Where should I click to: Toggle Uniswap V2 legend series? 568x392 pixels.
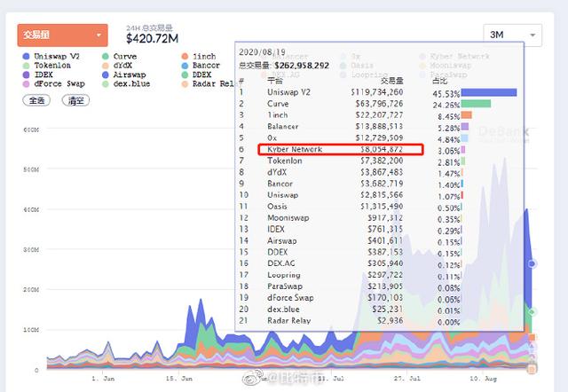[x=51, y=56]
